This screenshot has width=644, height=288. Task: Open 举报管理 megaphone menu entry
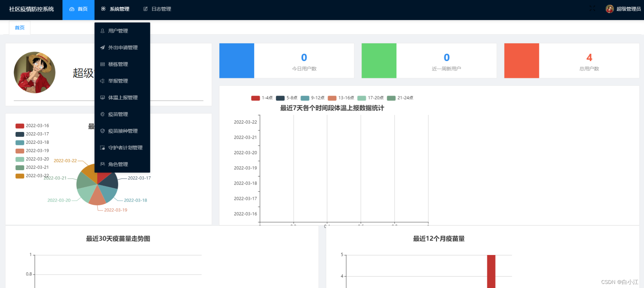pyautogui.click(x=122, y=81)
